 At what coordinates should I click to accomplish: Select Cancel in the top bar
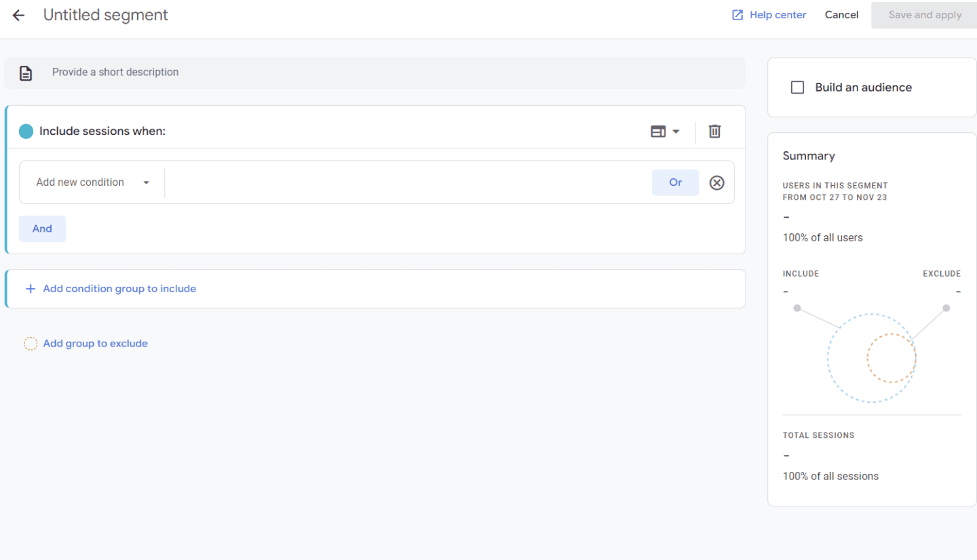coord(841,14)
